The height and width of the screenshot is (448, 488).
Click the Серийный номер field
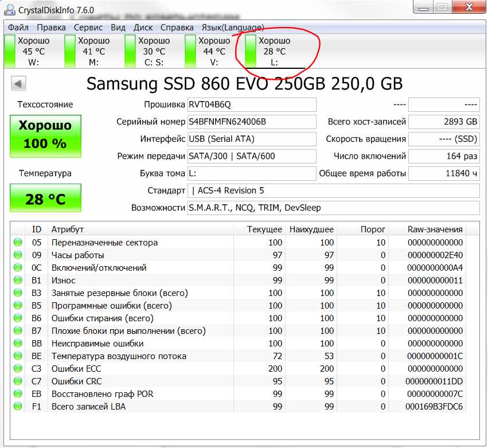(252, 122)
